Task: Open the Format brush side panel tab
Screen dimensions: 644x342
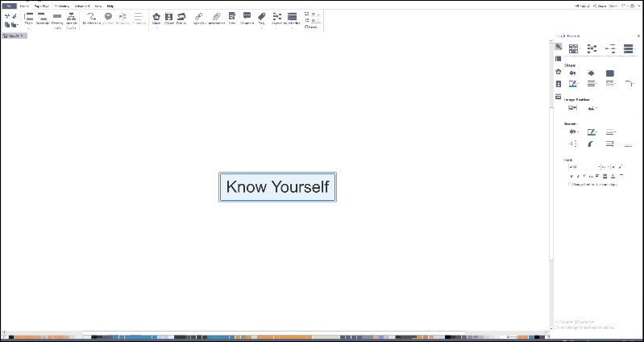Action: coord(559,47)
